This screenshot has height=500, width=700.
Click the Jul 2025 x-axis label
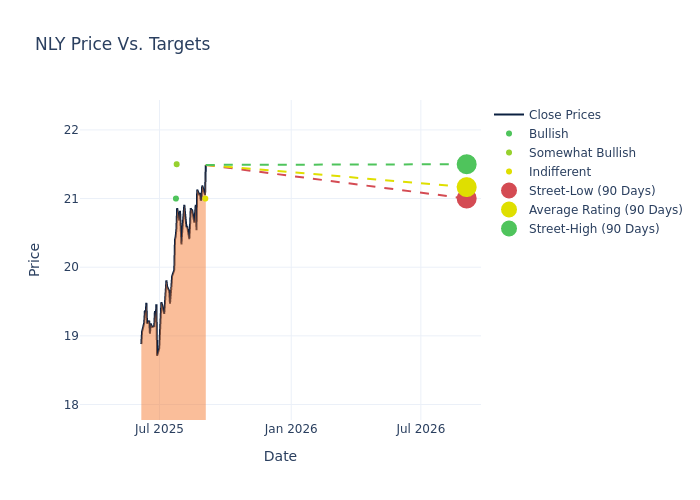159,429
